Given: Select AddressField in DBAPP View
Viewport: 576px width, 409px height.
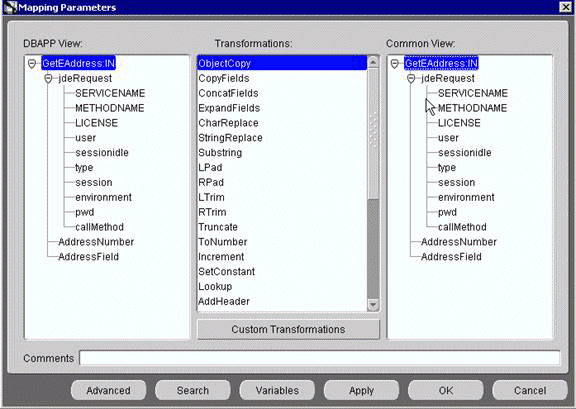Looking at the screenshot, I should [89, 257].
